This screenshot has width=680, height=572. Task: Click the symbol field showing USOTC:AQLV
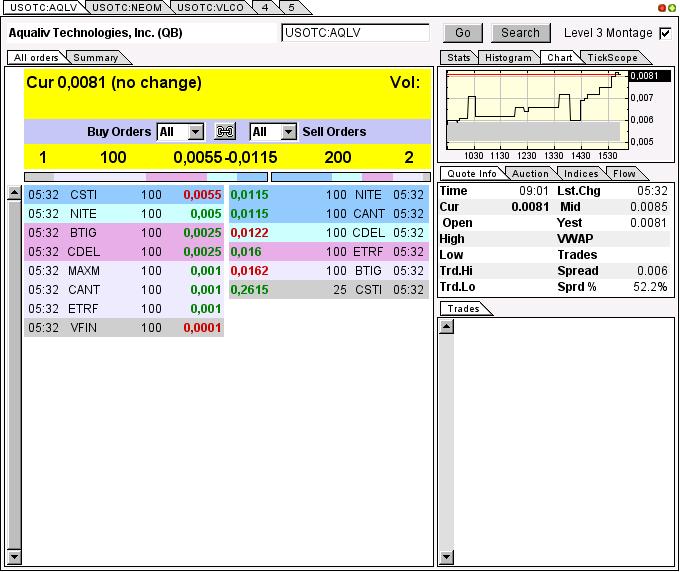[356, 33]
